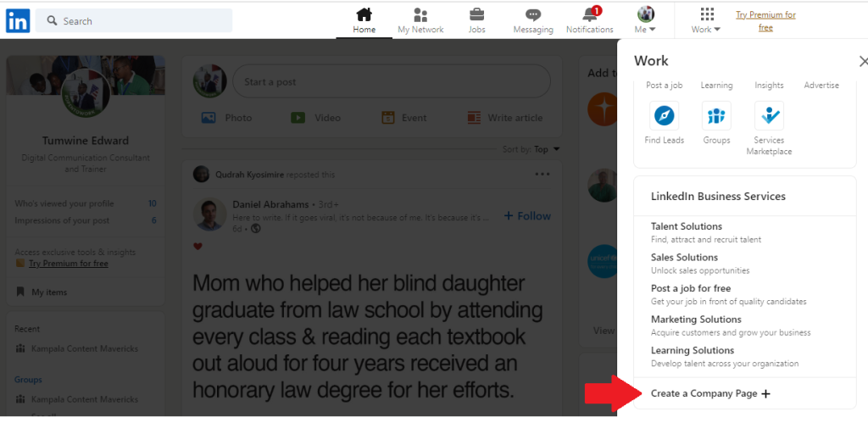The image size is (868, 434).
Task: Open Marketing Solutions
Action: 696,320
